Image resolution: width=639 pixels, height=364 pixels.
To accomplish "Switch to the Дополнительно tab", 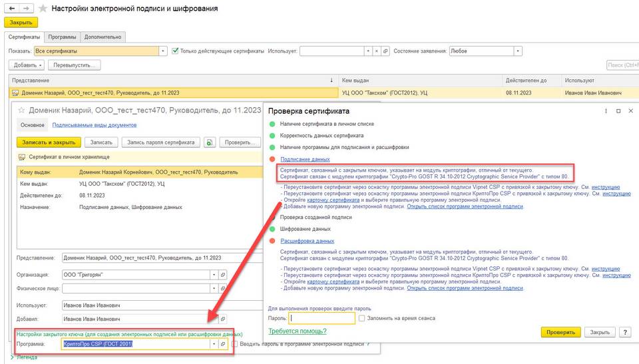I will 103,37.
